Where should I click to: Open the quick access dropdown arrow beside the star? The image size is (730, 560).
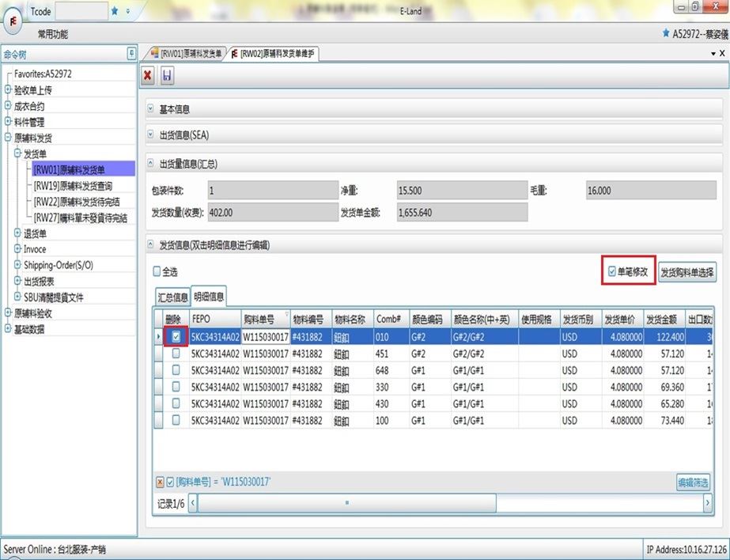pos(128,11)
